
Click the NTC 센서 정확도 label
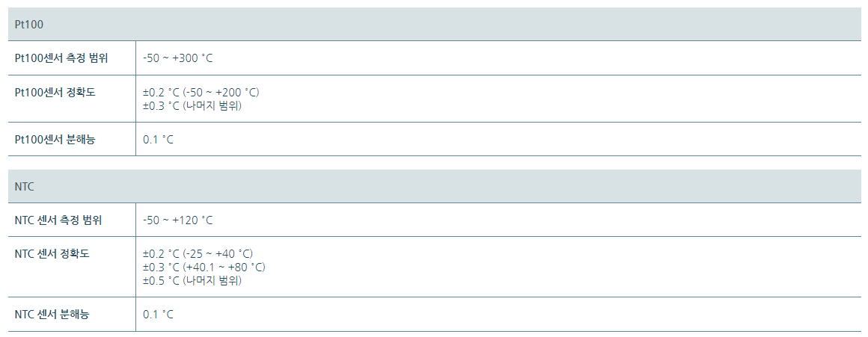52,253
